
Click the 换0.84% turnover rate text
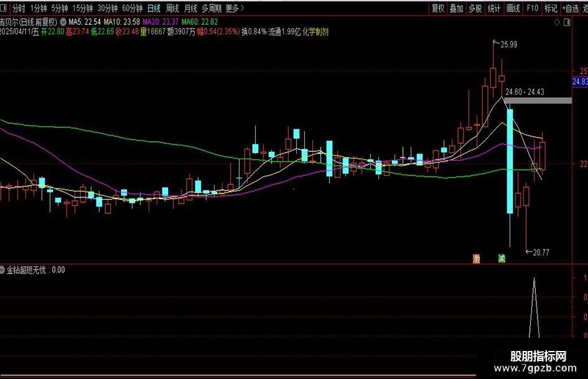pyautogui.click(x=254, y=32)
